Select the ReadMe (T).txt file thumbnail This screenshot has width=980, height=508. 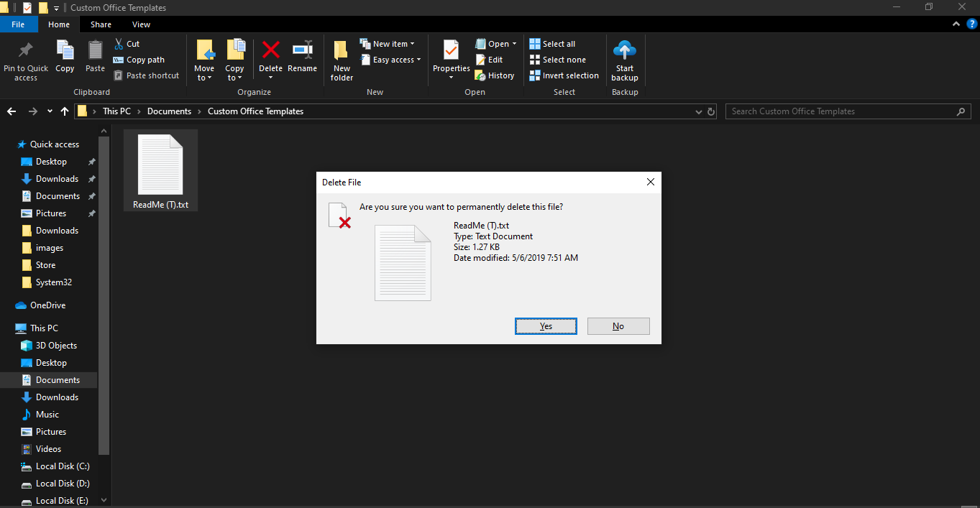pos(160,170)
